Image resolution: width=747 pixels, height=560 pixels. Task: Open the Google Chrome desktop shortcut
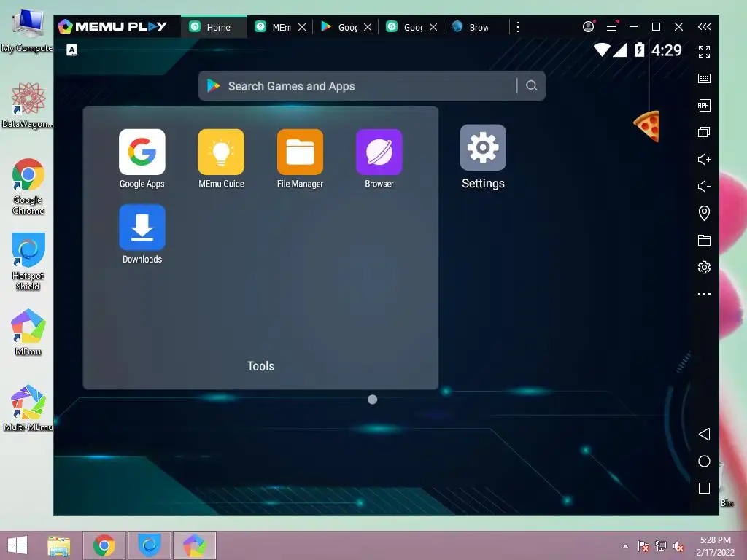tap(28, 186)
